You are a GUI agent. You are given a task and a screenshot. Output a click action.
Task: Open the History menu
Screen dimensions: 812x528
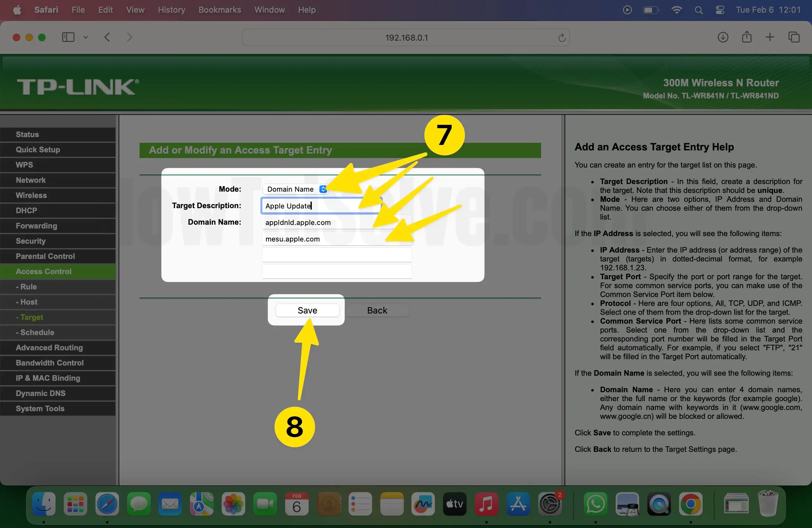coord(171,10)
